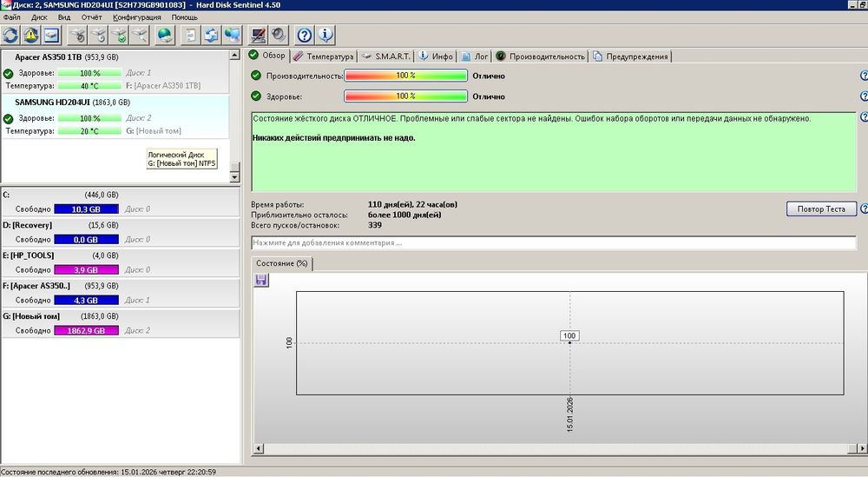Click the graph scroll left arrow
868x477 pixels.
259,447
